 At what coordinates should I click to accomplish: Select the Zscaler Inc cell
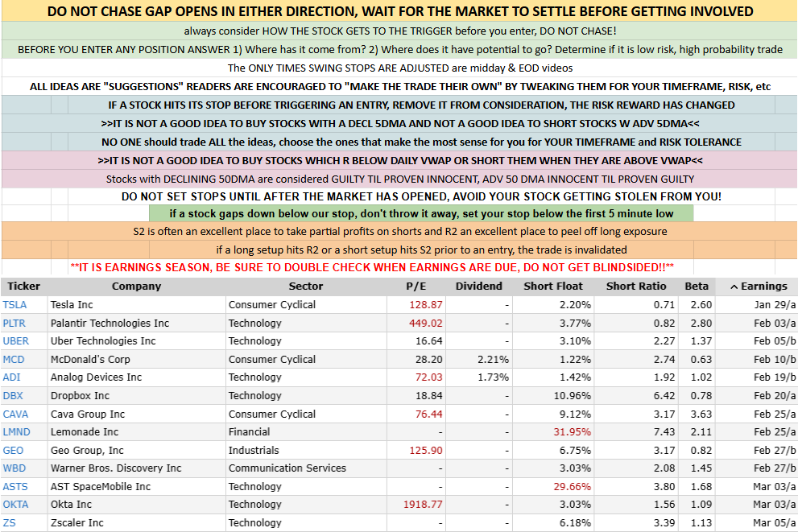tap(136, 522)
